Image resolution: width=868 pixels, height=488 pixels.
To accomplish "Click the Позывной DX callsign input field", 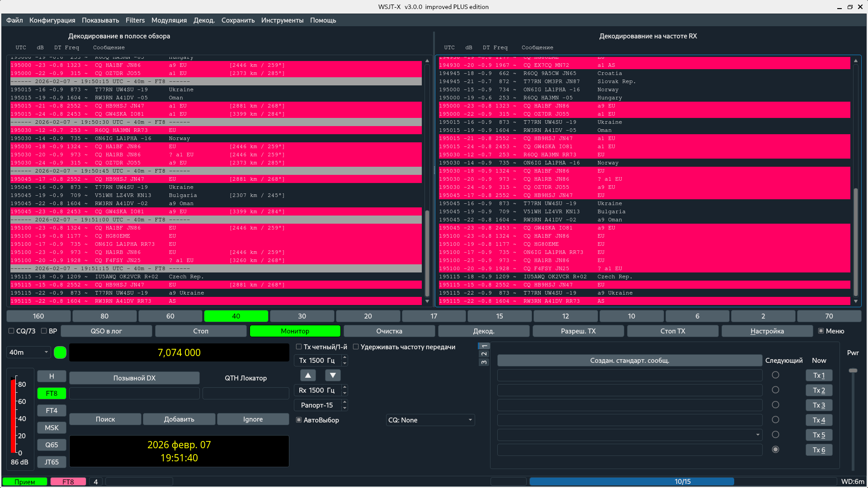I will pos(134,394).
